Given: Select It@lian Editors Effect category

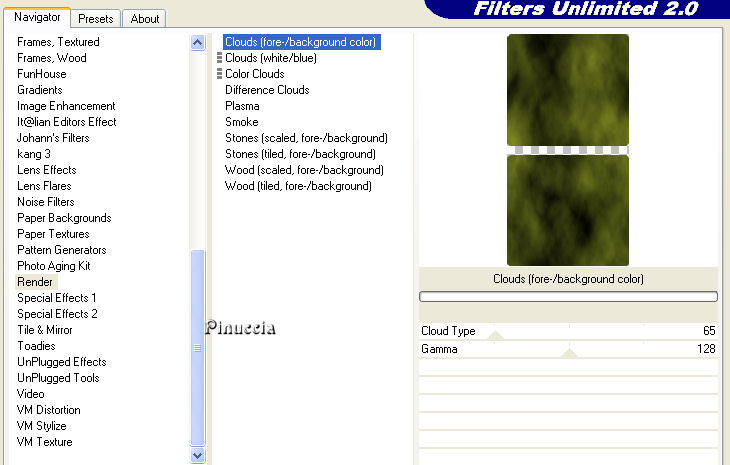Looking at the screenshot, I should click(x=67, y=121).
